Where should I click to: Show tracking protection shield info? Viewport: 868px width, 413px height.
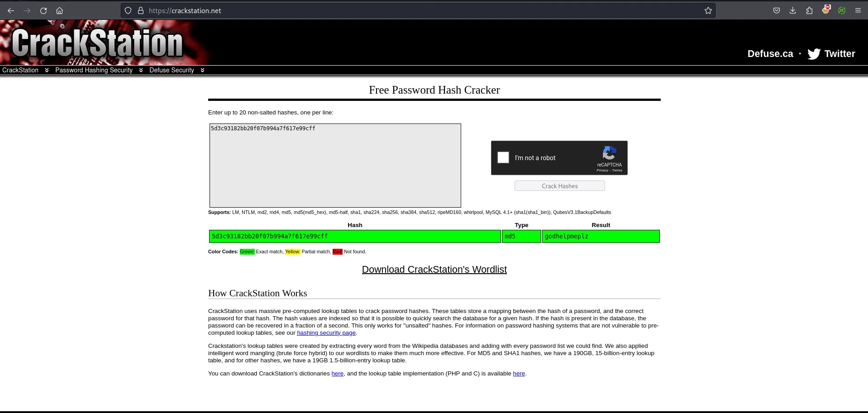[128, 10]
